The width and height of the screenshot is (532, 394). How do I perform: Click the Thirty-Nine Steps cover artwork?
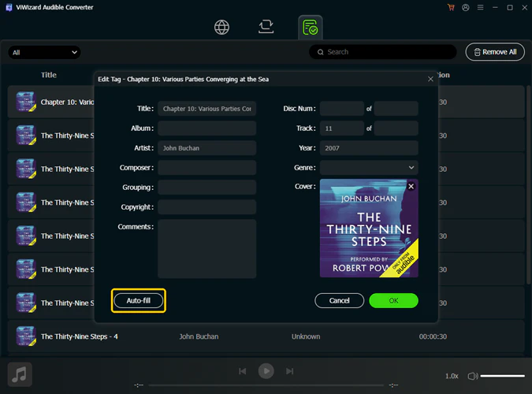pos(369,228)
